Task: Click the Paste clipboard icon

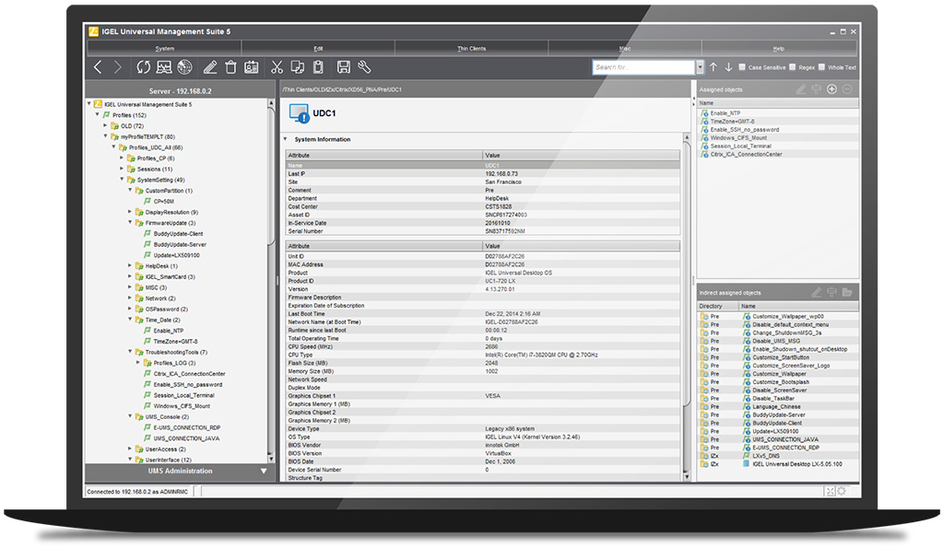Action: (318, 67)
